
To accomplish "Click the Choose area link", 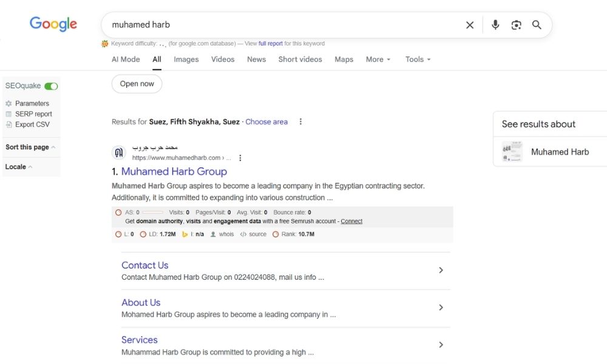I will point(266,122).
